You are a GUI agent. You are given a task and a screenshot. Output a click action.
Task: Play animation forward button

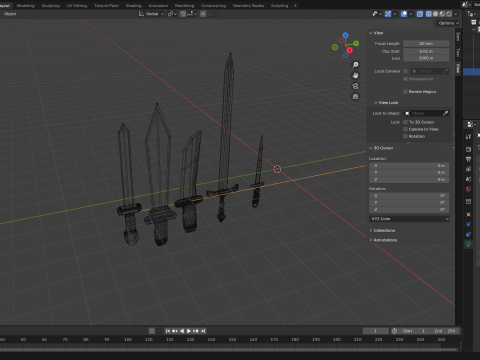pos(189,331)
